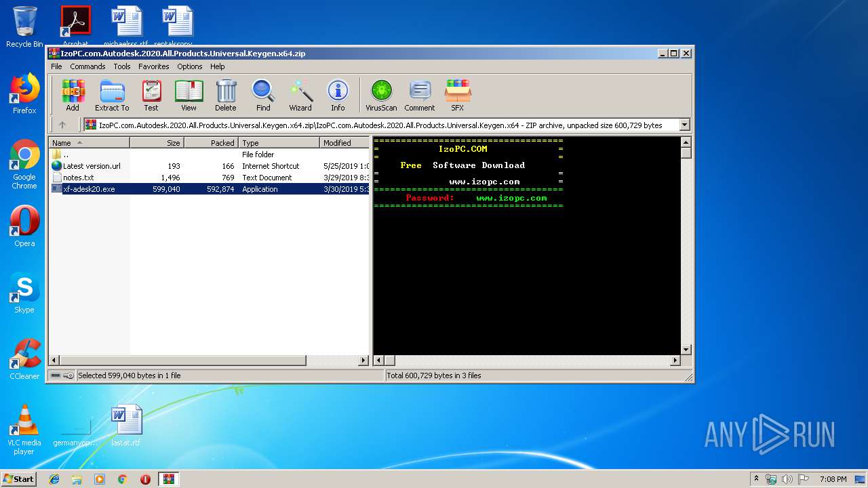
Task: Click WinRAR taskbar button
Action: pyautogui.click(x=168, y=479)
